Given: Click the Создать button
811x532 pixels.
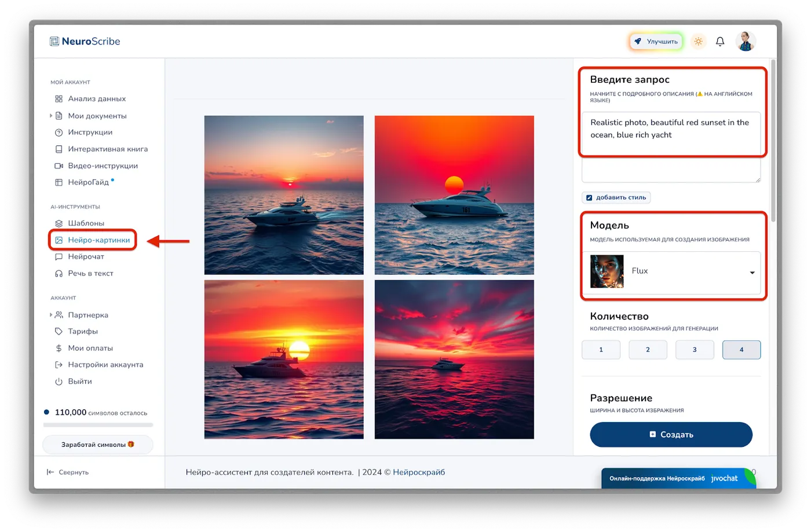Looking at the screenshot, I should [671, 435].
